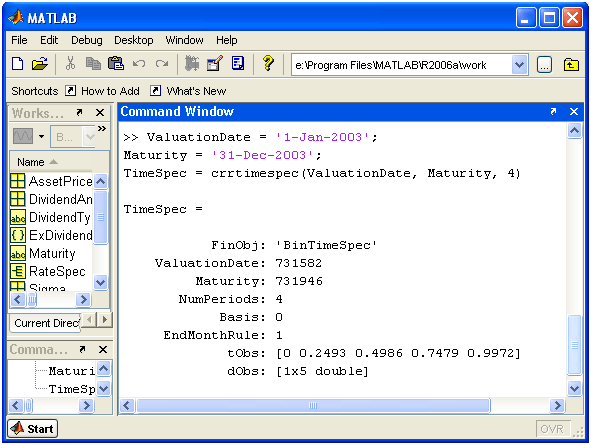Select the ExDividend cell variable
Viewport: 591px width, 445px height.
click(51, 235)
